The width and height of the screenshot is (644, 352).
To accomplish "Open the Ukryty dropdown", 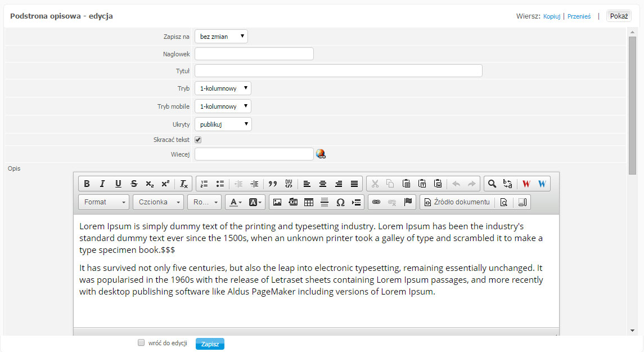I will point(223,124).
